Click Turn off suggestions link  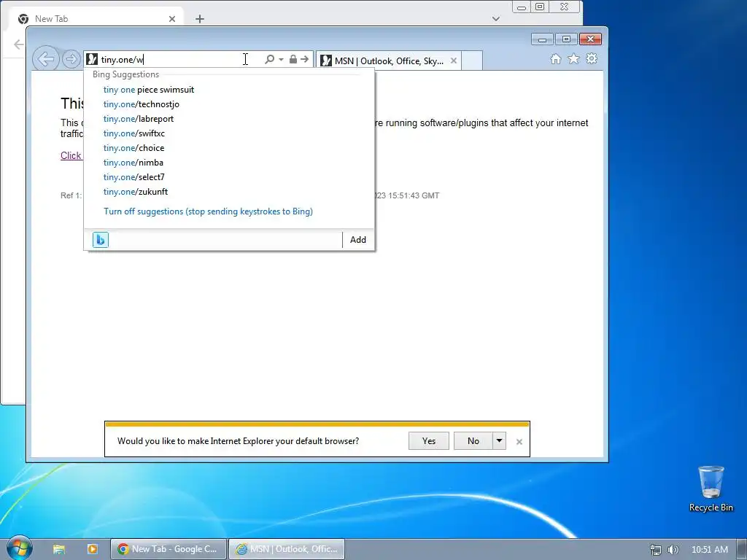tap(208, 211)
